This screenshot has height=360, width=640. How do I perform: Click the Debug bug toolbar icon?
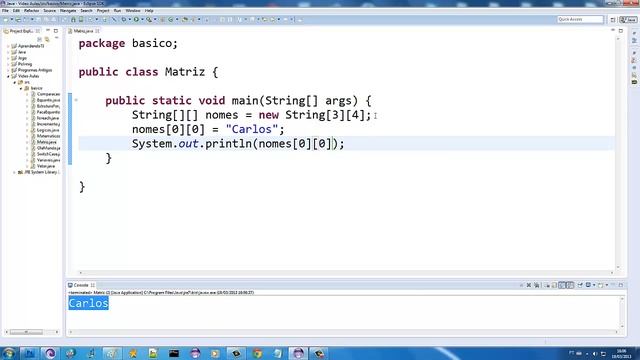[124, 20]
